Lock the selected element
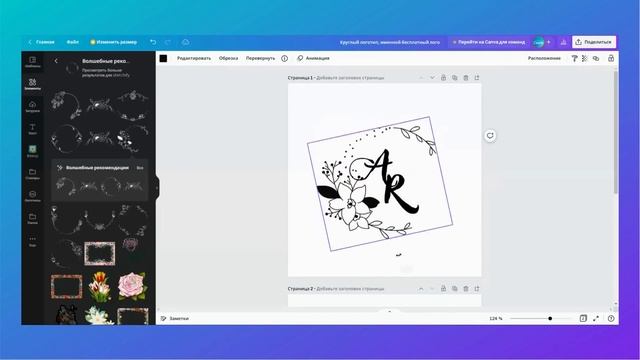Viewport: 640px width, 360px height. click(x=611, y=58)
